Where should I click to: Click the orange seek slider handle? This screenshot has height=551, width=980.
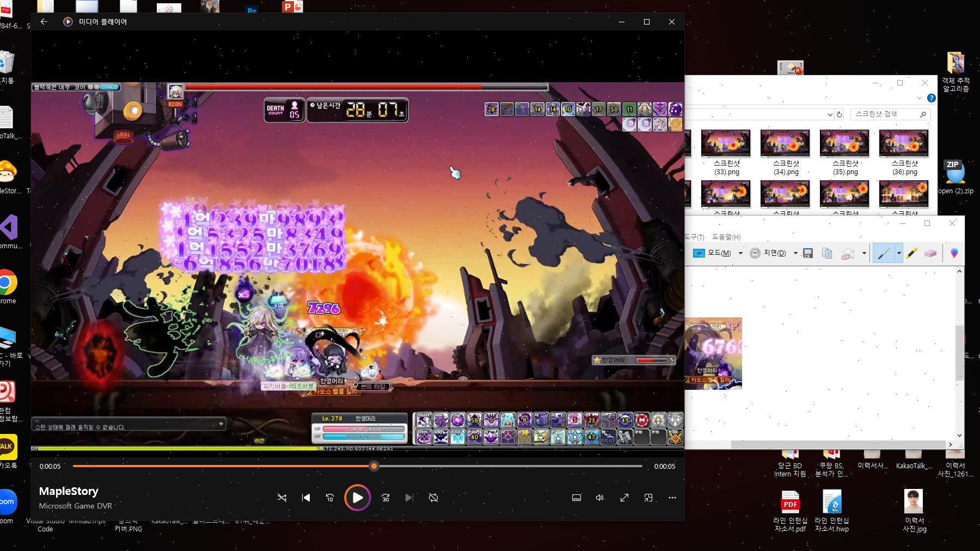click(373, 466)
